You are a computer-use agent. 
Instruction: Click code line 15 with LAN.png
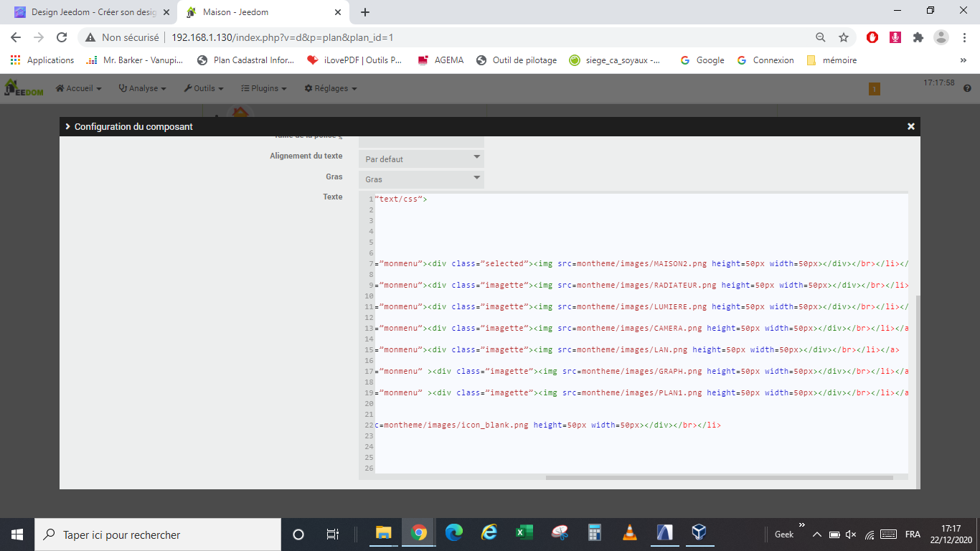coord(637,349)
